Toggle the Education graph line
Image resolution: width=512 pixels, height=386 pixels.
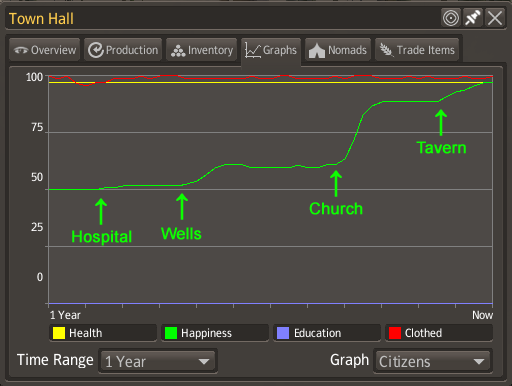point(327,333)
